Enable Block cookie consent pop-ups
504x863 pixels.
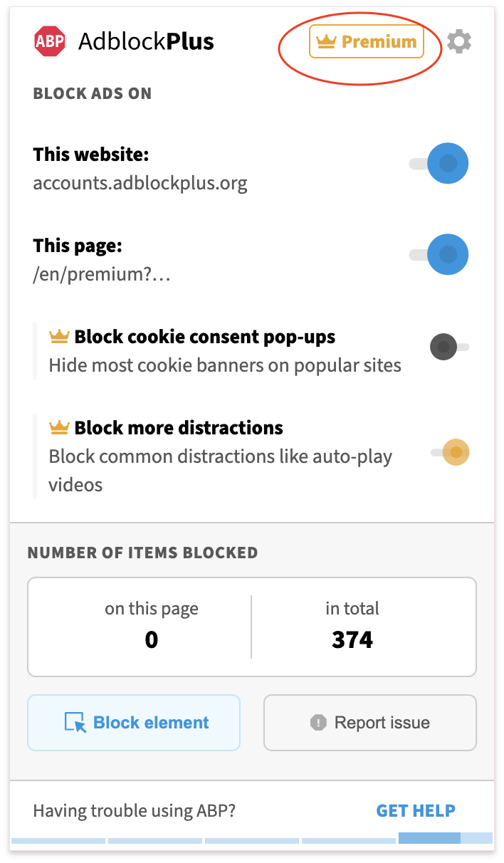coord(443,347)
